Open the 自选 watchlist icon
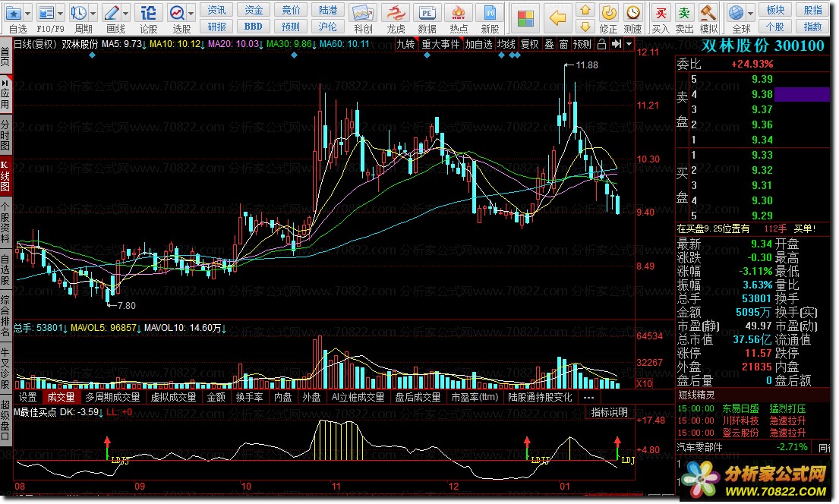This screenshot has width=839, height=504. [14, 13]
